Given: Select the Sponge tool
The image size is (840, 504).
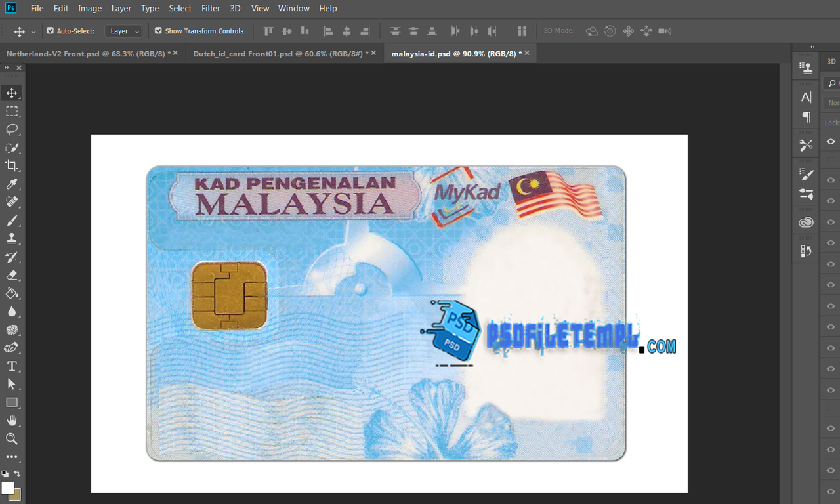Looking at the screenshot, I should [12, 329].
